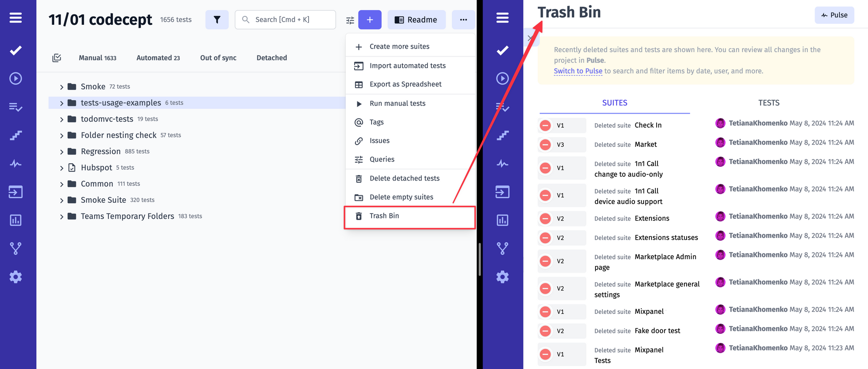Open the hamburger menu in left sidebar
This screenshot has height=369, width=868.
[x=16, y=18]
